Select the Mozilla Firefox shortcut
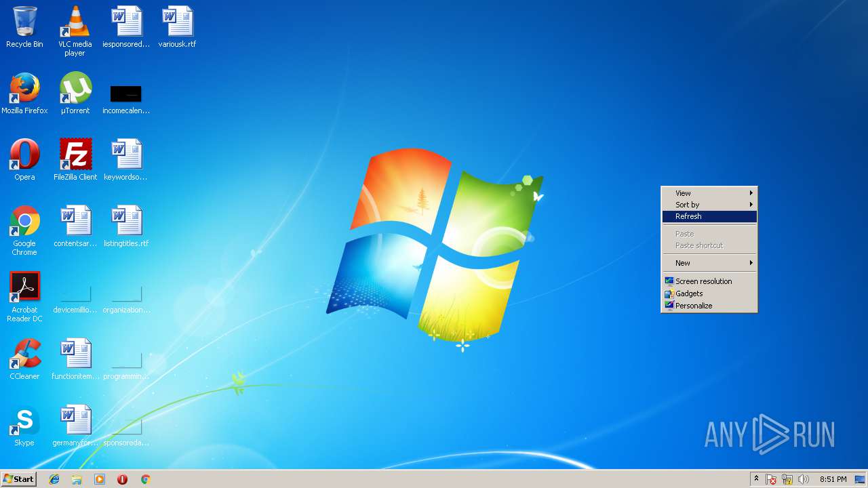Image resolution: width=868 pixels, height=488 pixels. (24, 94)
